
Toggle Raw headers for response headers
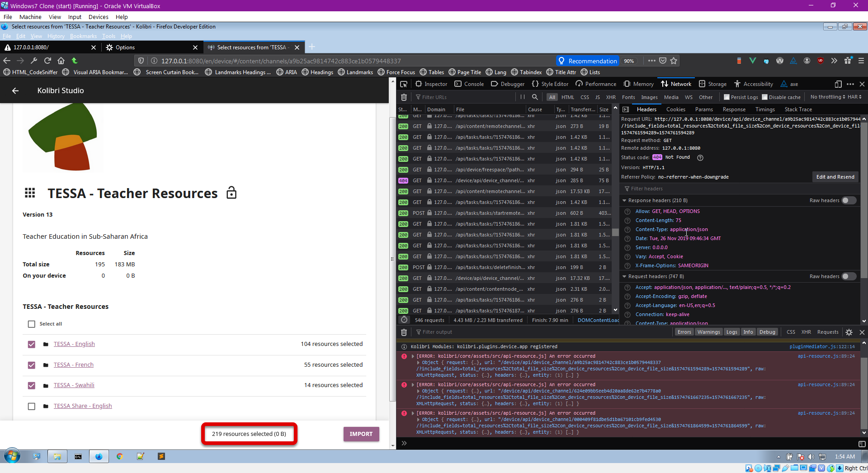point(849,201)
